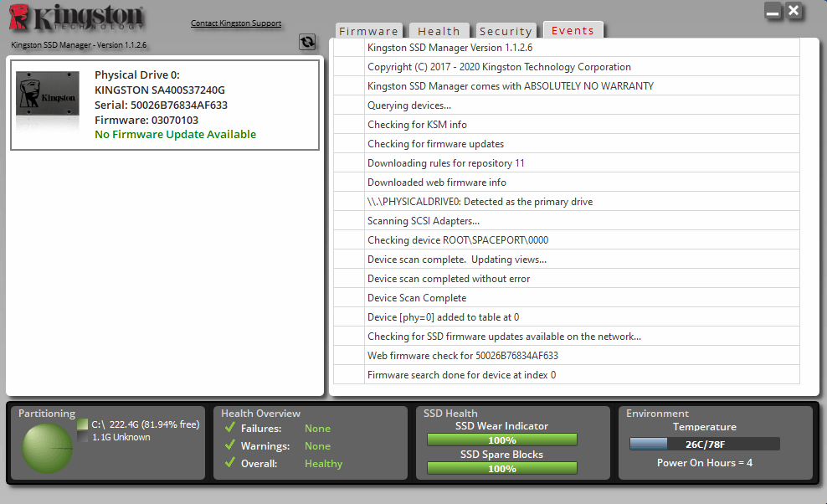Select the Events tab
The width and height of the screenshot is (827, 504).
[573, 31]
